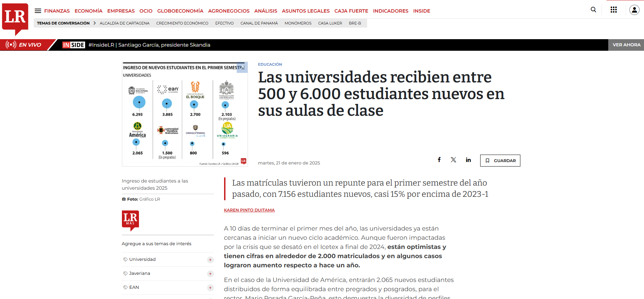The height and width of the screenshot is (299, 644).
Task: Click the date martes, 21 de enero
Action: pyautogui.click(x=289, y=163)
